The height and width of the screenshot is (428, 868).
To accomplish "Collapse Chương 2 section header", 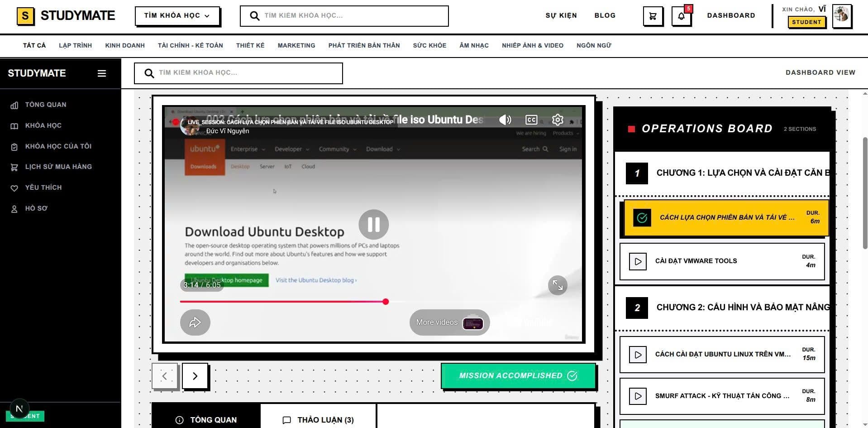I will pos(722,308).
